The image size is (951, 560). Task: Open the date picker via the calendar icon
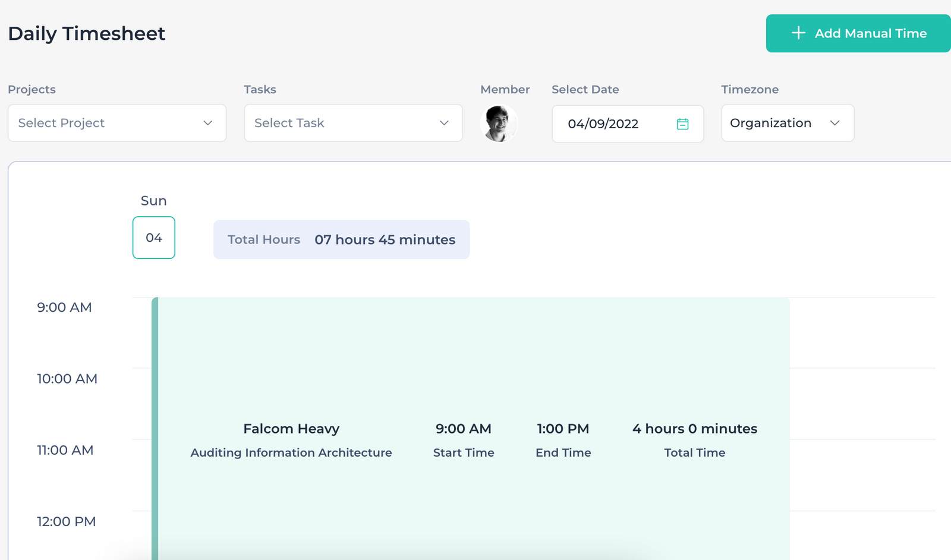coord(684,124)
